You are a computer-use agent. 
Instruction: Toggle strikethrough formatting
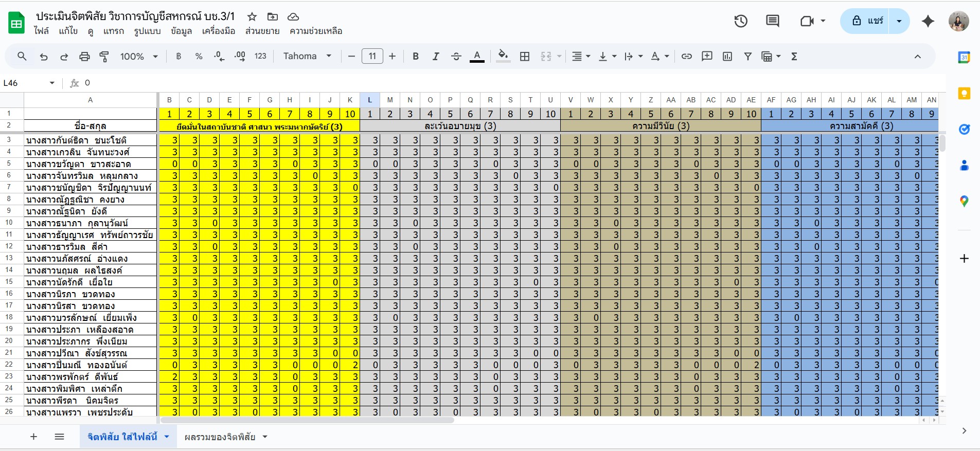tap(456, 57)
